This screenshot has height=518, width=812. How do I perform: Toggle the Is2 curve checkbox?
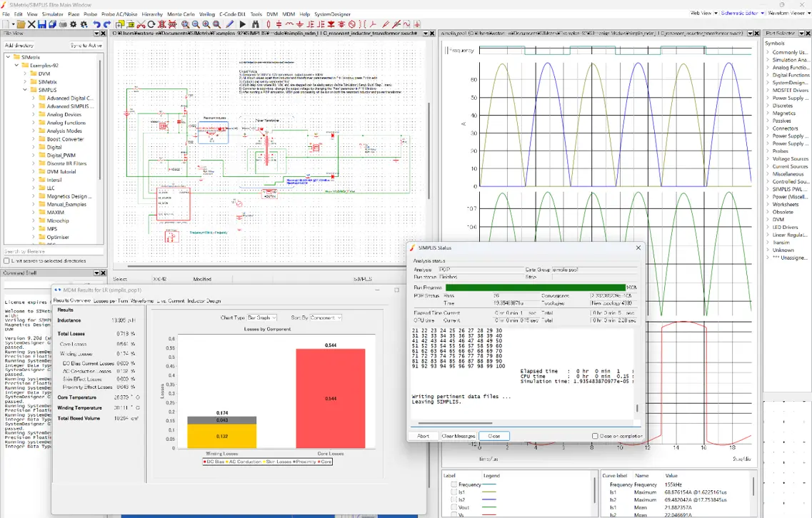pos(454,500)
